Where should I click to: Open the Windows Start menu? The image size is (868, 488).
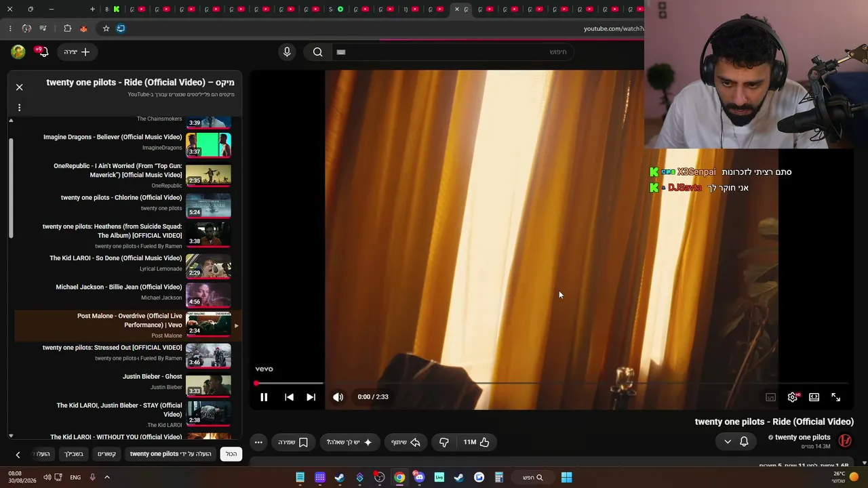click(566, 477)
